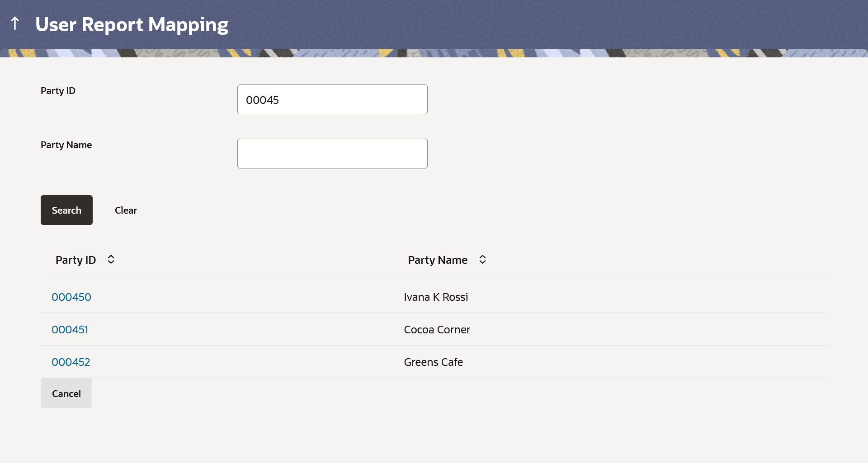Click the decorative pattern strip under the header

coord(434,53)
